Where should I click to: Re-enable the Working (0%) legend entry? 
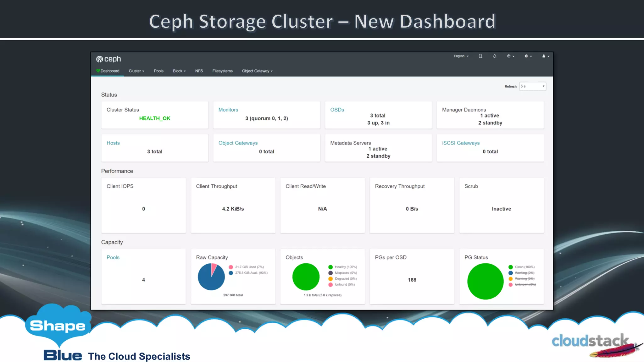click(524, 273)
